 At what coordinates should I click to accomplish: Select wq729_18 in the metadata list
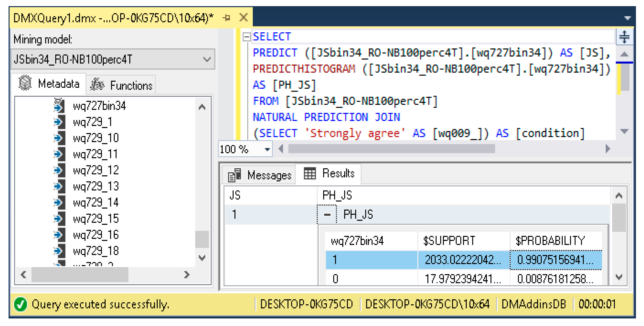coord(96,251)
